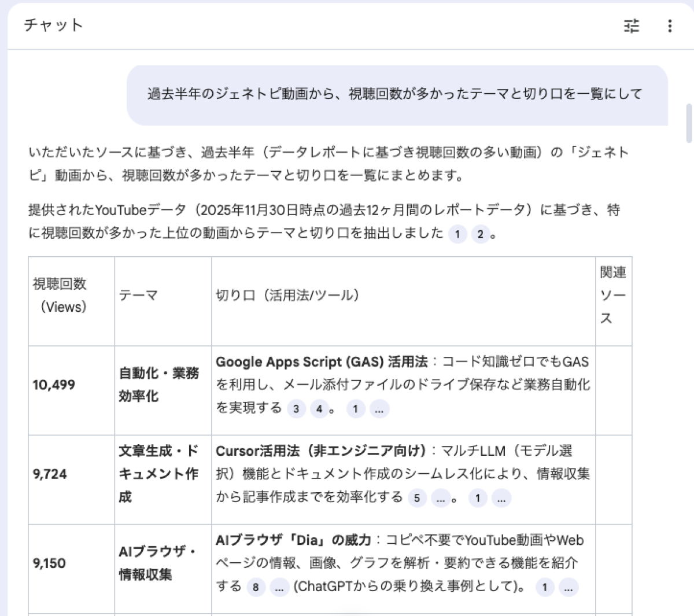Click citation 1 at end of Dia row

click(544, 588)
